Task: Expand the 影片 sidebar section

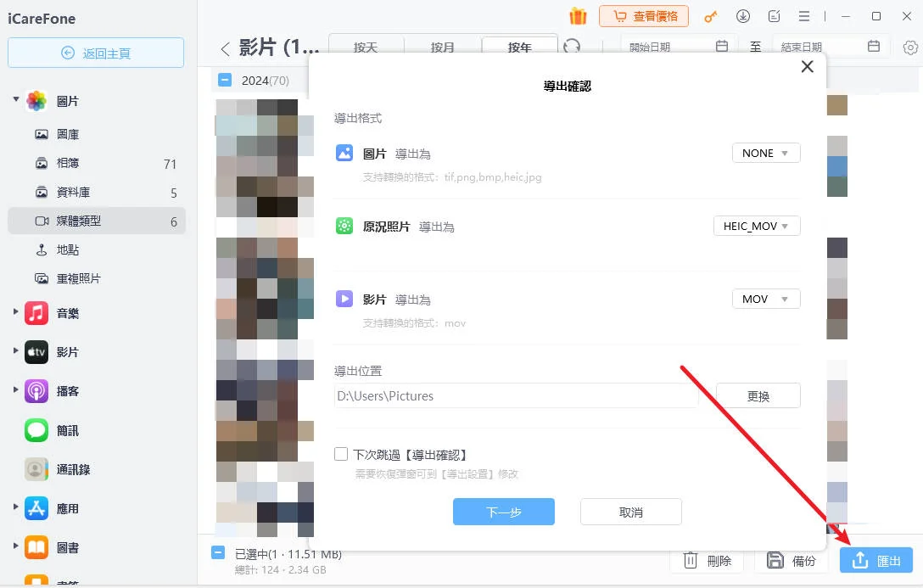Action: pos(16,350)
